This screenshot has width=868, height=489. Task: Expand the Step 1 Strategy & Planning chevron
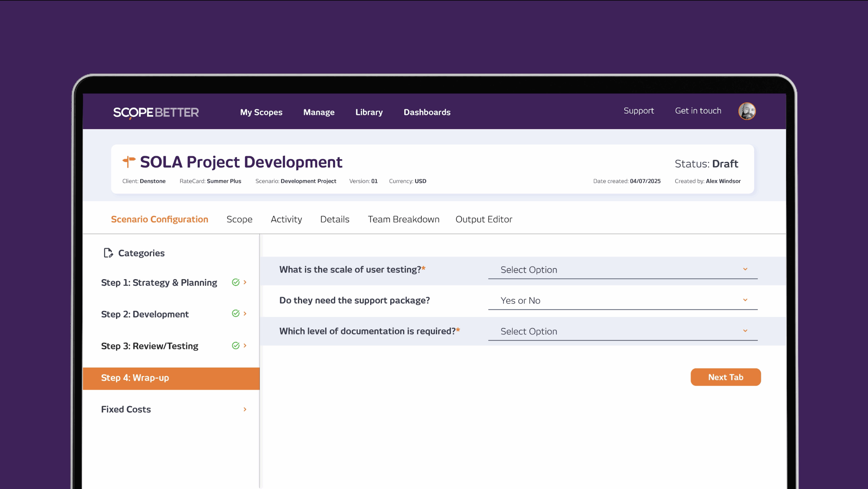point(245,282)
